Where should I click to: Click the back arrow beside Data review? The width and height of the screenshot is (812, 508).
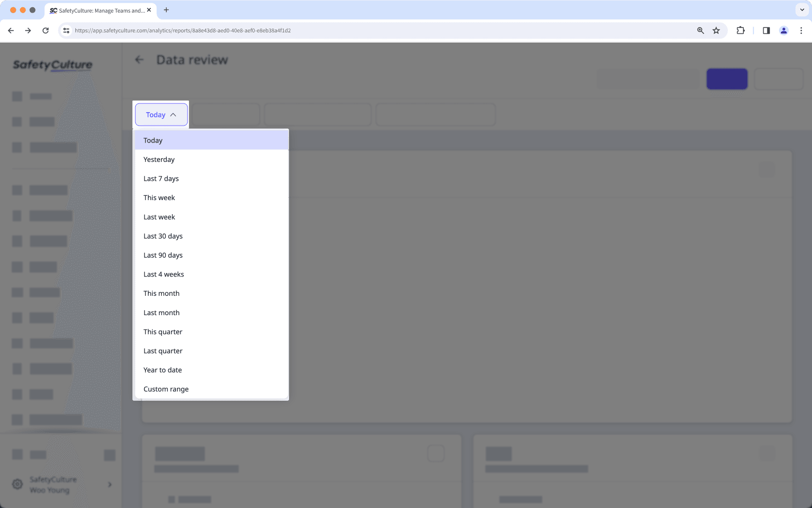pyautogui.click(x=140, y=59)
